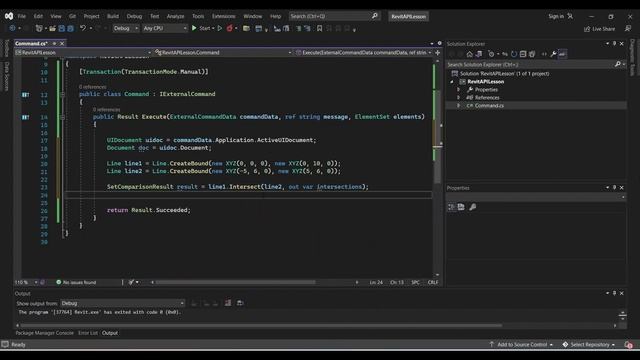
Task: Click the Output panel horizontal scrollbar
Action: tap(261, 325)
